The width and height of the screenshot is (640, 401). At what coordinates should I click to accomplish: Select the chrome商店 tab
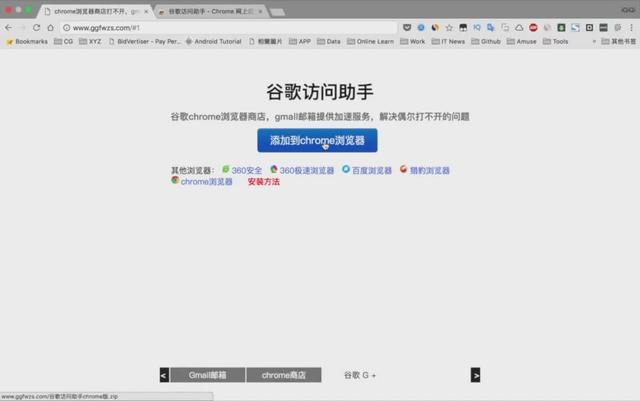284,375
